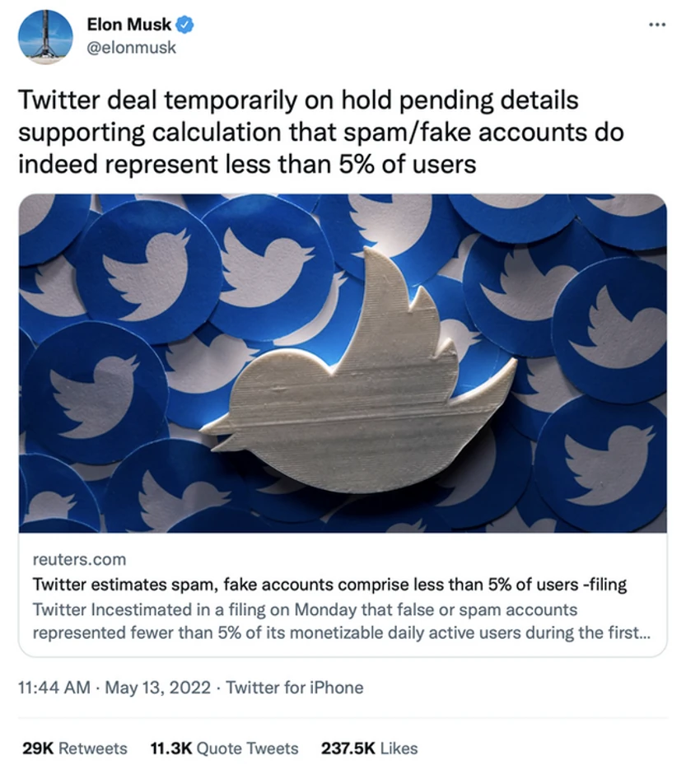Click the reuters.com domain label
The image size is (700, 779).
tap(80, 559)
